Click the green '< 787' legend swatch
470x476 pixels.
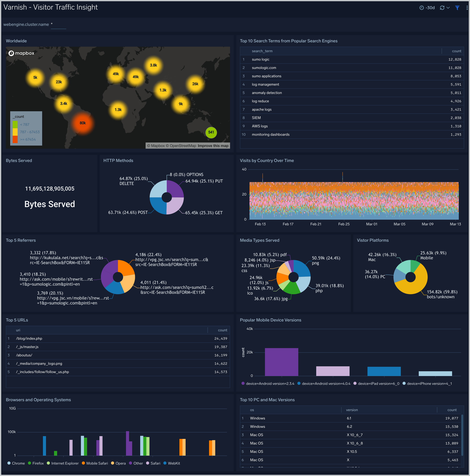(x=15, y=125)
